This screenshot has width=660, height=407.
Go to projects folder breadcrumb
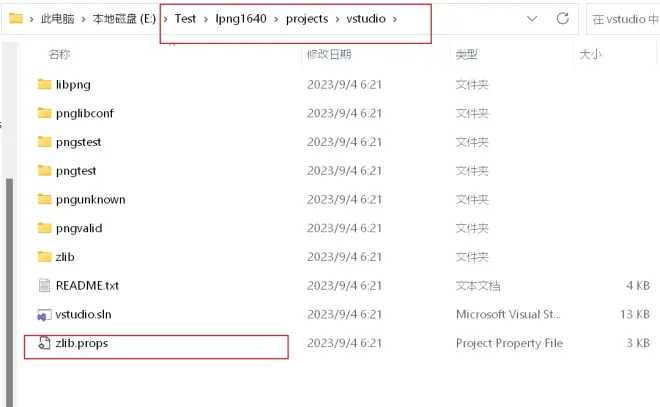(307, 19)
